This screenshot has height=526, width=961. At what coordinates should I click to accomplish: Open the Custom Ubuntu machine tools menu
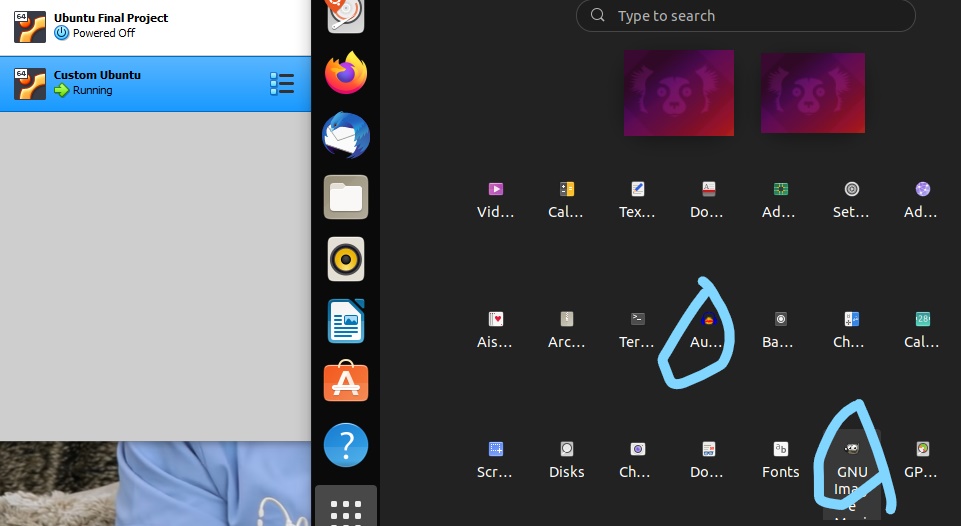click(x=282, y=84)
